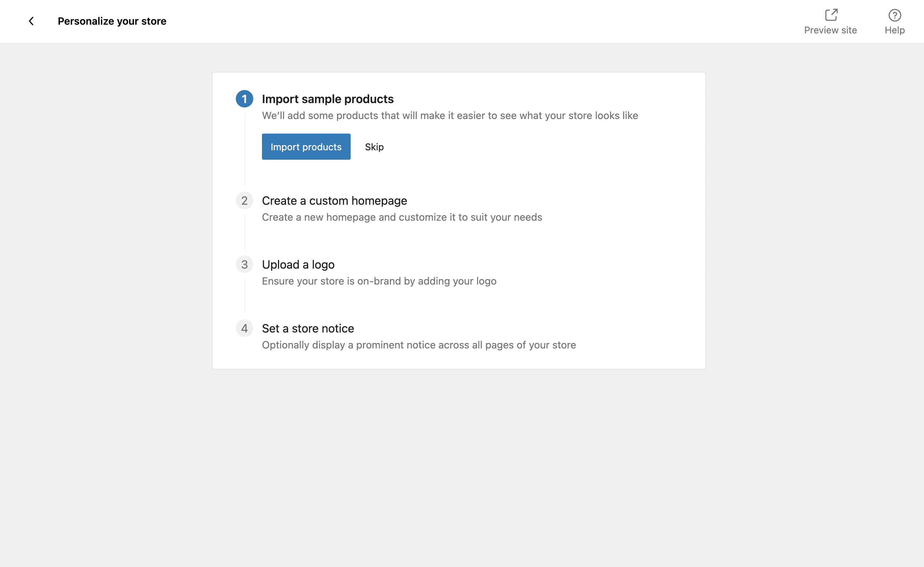Click the step 4 number badge
Viewport: 924px width, 567px height.
pos(244,328)
